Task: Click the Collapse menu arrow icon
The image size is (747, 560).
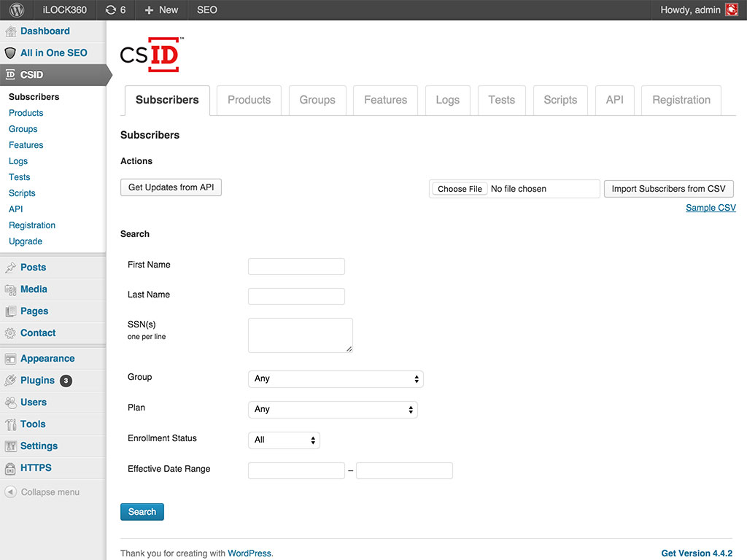Action: [10, 492]
